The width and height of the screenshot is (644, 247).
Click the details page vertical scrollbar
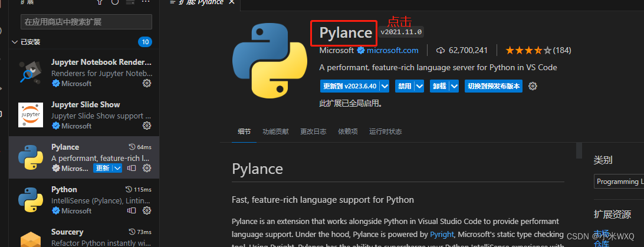(579, 150)
